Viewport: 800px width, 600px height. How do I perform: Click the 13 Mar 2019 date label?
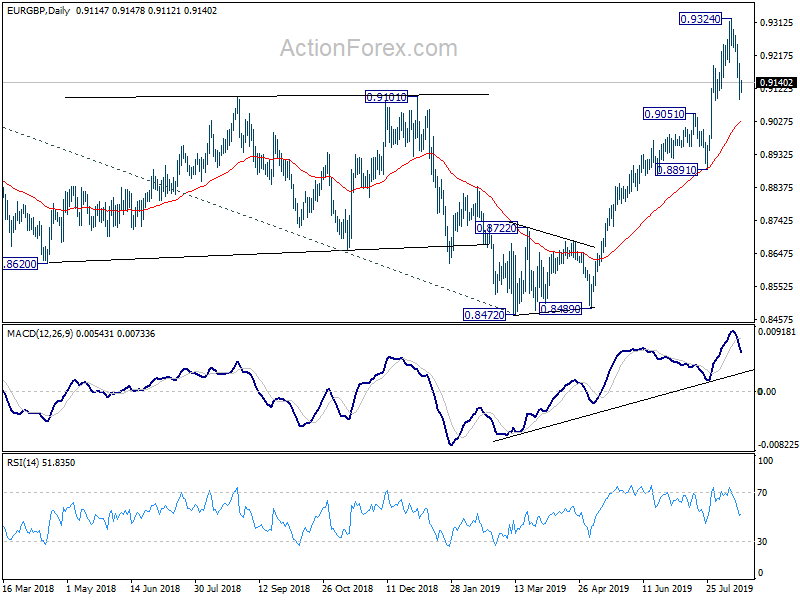pyautogui.click(x=540, y=589)
